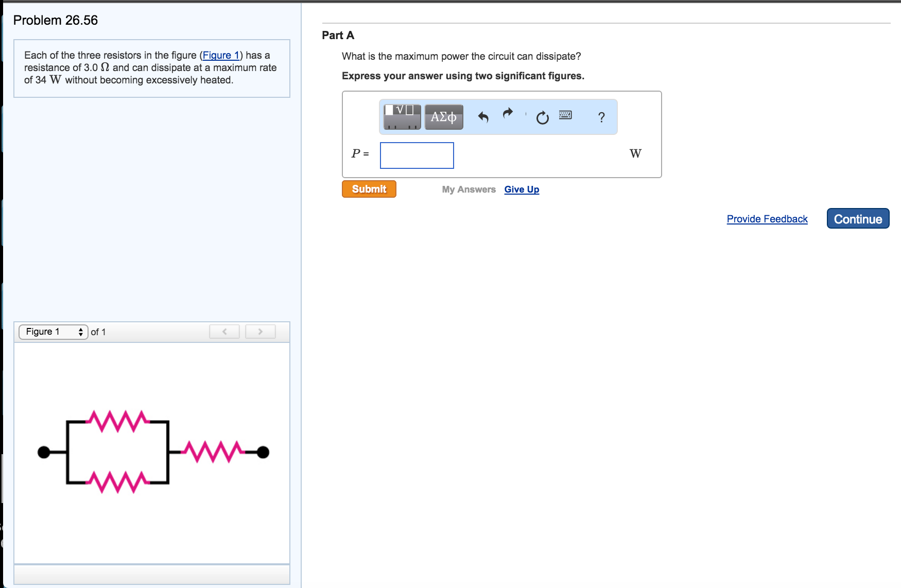This screenshot has height=588, width=901.
Task: View My Answers for Part A
Action: coord(468,189)
